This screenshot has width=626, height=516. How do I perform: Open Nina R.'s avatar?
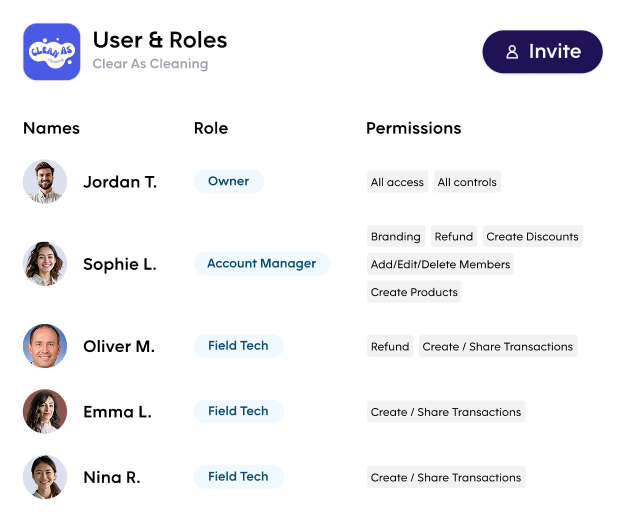[45, 477]
